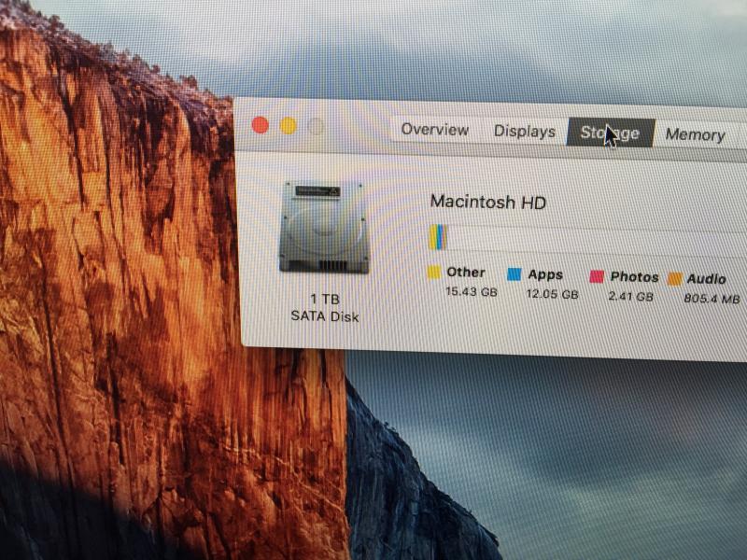This screenshot has height=560, width=747.
Task: Click the 15.43 GB value
Action: pyautogui.click(x=472, y=291)
